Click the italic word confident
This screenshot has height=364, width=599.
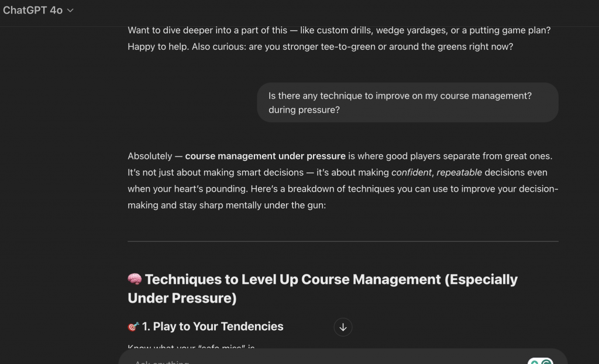[x=411, y=172]
